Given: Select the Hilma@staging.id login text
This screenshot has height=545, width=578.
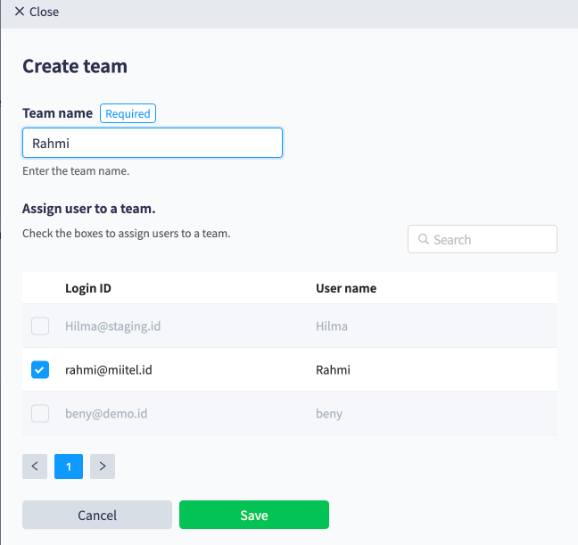Looking at the screenshot, I should coord(113,326).
